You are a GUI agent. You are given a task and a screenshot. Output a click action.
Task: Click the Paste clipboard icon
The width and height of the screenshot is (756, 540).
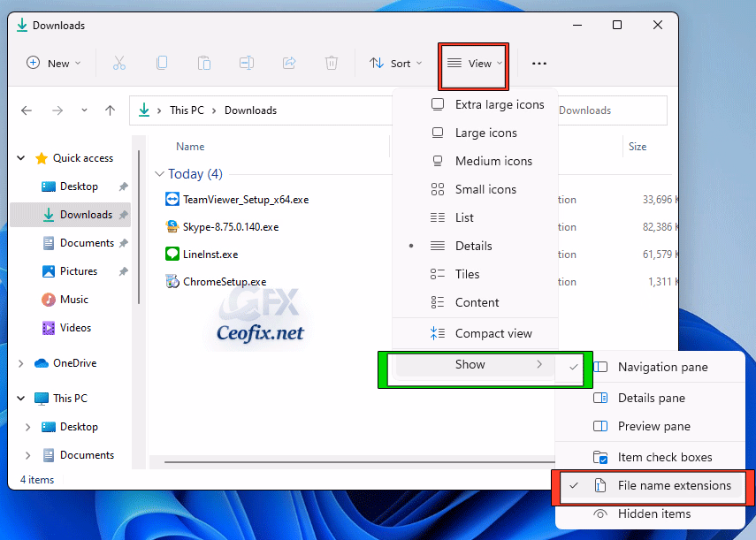tap(204, 63)
